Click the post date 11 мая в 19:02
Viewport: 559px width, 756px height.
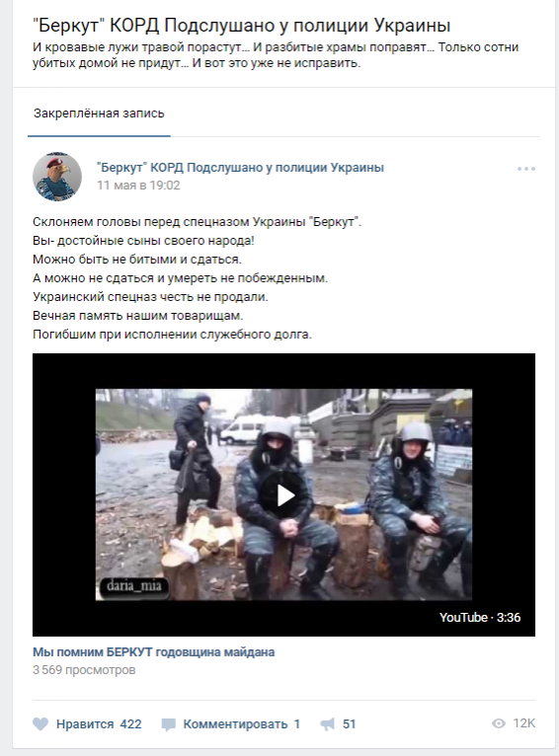(x=138, y=186)
